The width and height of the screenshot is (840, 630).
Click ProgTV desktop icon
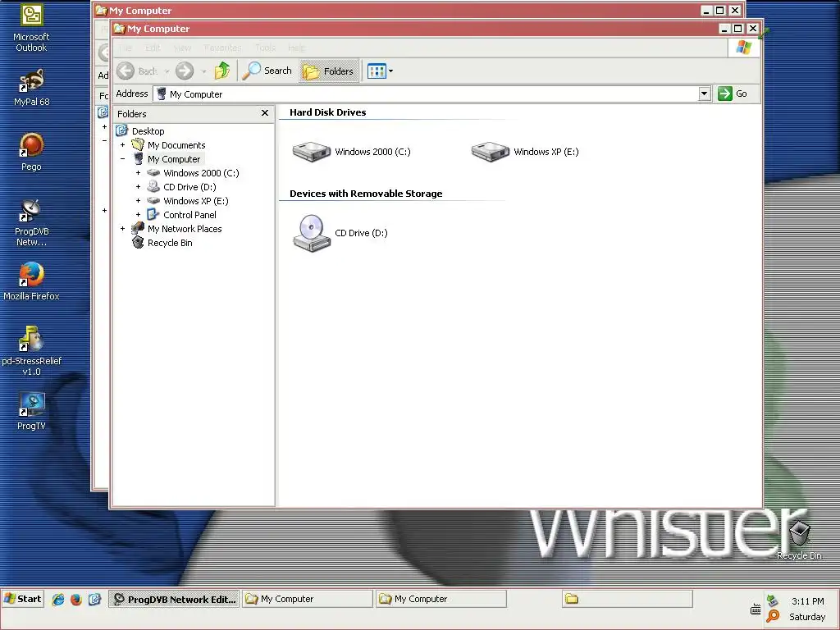pos(32,412)
